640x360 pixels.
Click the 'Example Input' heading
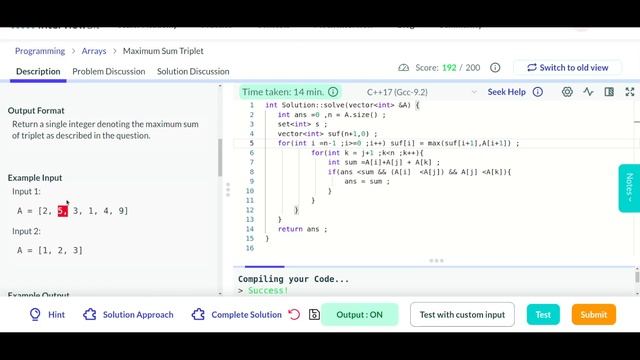[35, 178]
